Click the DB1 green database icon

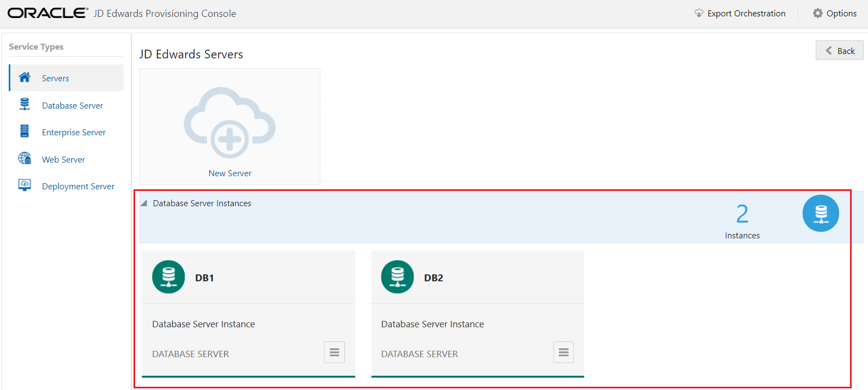click(168, 277)
